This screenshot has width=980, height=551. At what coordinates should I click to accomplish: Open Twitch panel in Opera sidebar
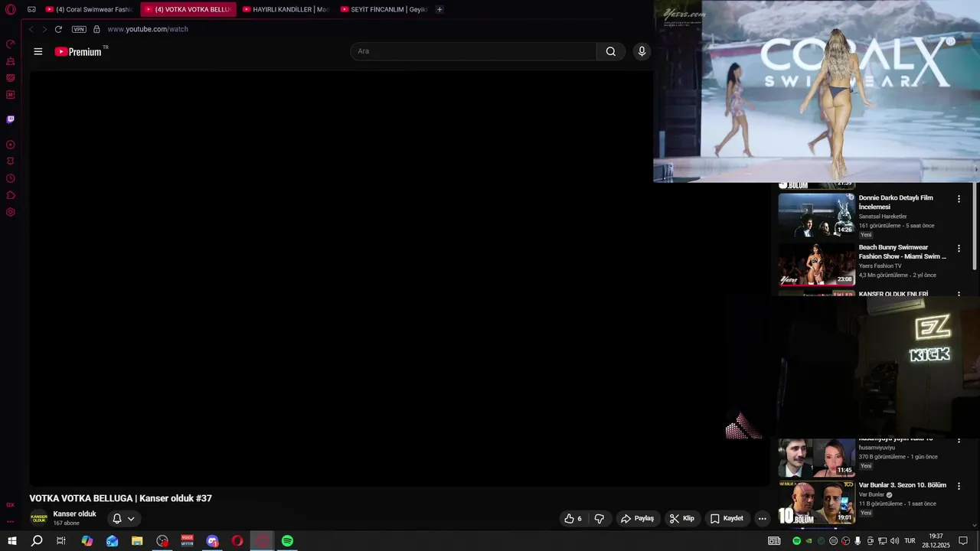click(x=11, y=119)
